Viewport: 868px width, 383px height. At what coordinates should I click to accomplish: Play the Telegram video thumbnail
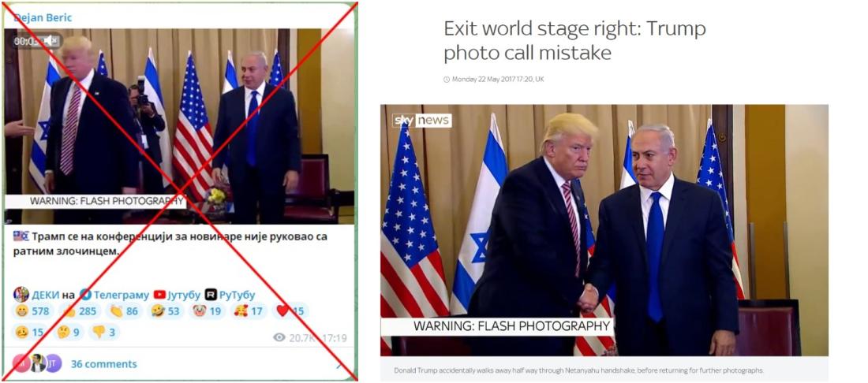coord(179,126)
